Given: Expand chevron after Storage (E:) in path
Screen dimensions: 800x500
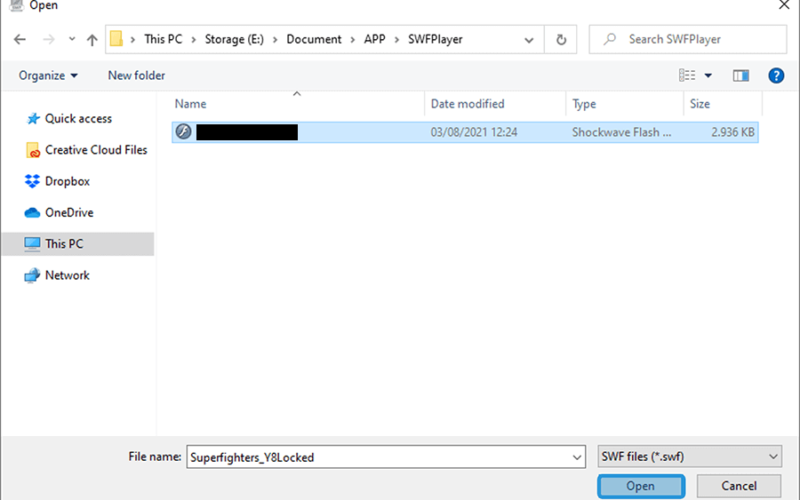Looking at the screenshot, I should pos(275,40).
